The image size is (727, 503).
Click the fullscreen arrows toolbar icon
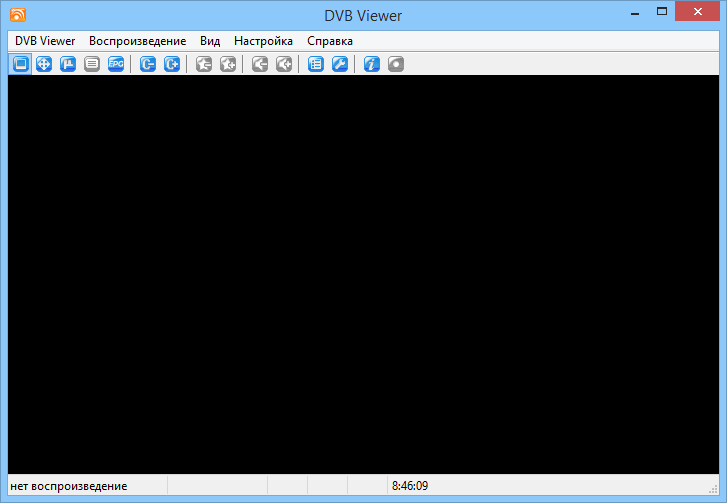pos(44,64)
